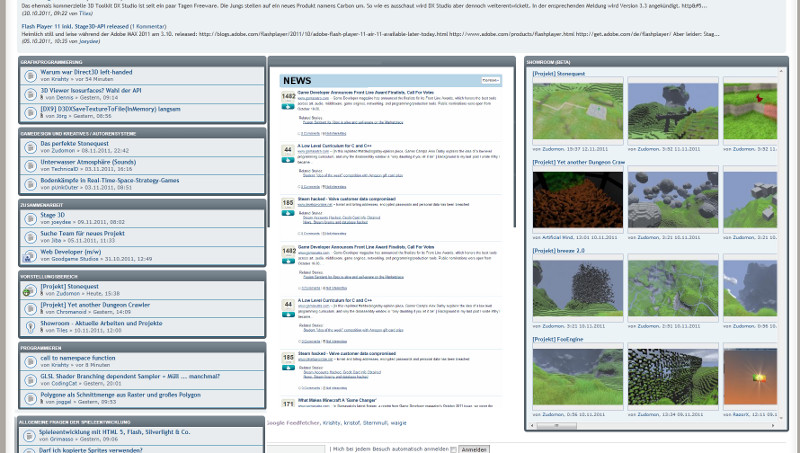Tick the automatic login on every visit checkbox

coord(452,449)
